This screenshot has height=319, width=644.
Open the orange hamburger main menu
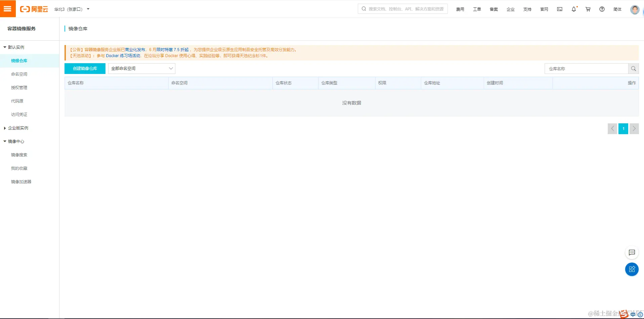pos(8,9)
